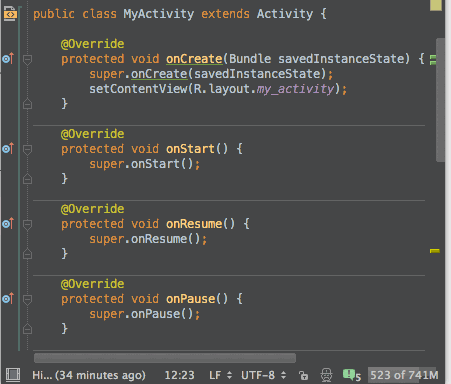
Task: Click the underlined onCreate method name in declaration
Action: 194,59
